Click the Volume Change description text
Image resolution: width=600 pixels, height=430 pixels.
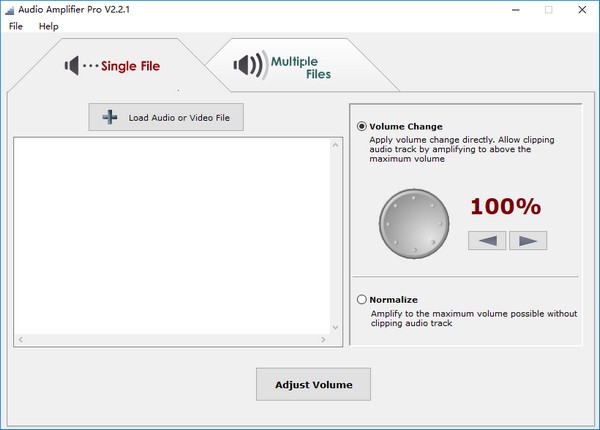coord(461,149)
